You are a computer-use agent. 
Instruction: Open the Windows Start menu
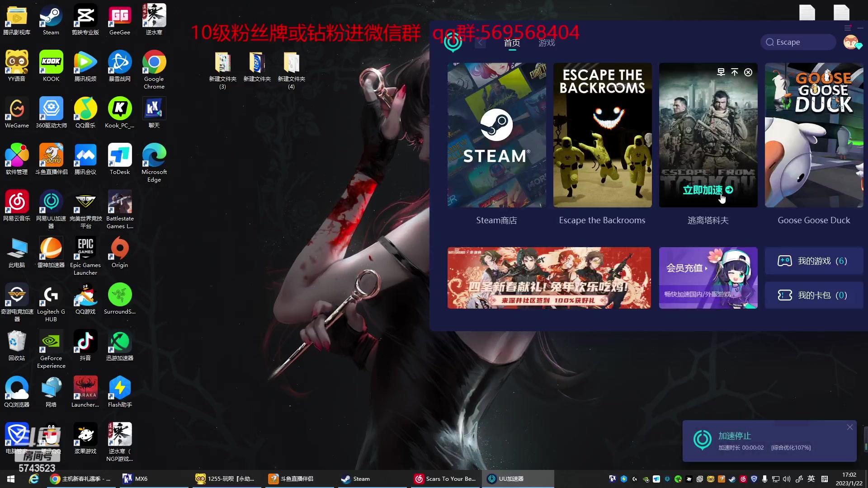pos(11,479)
